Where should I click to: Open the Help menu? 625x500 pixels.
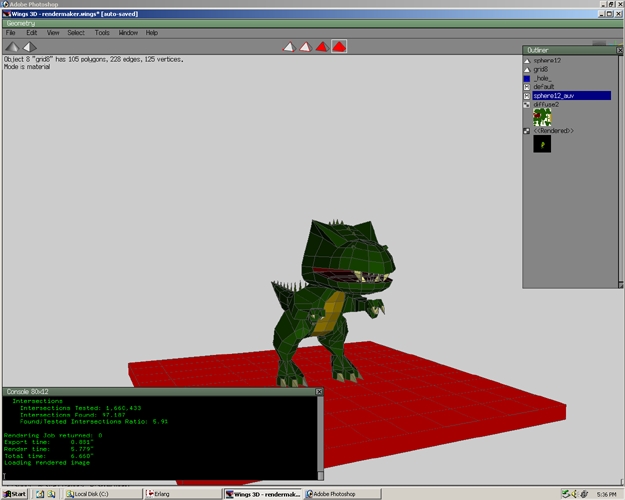tap(151, 33)
